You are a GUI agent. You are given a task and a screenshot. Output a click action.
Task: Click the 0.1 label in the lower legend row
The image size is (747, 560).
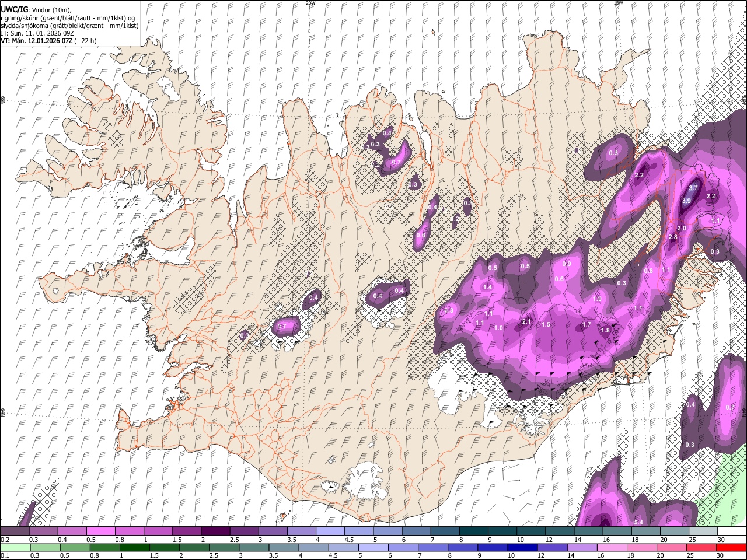(5, 556)
